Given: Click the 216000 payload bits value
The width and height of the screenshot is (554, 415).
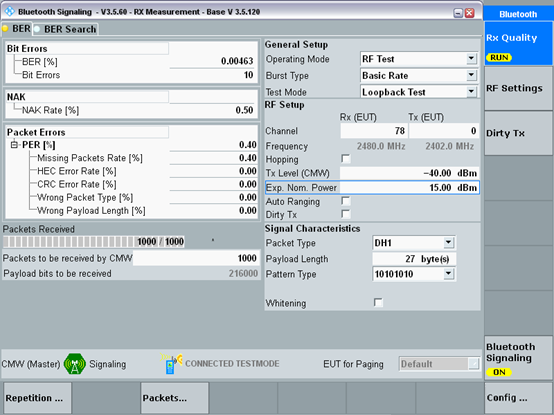Looking at the screenshot, I should pos(243,273).
